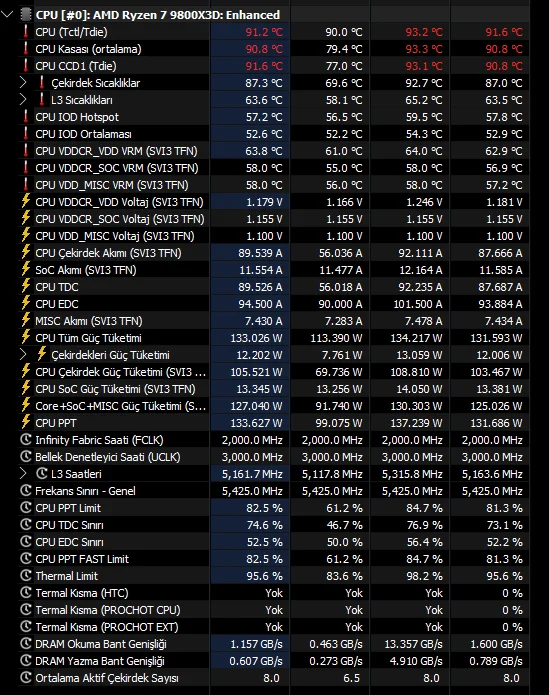This screenshot has width=549, height=695.
Task: Click the clock icon beside Thermal Limit
Action: pyautogui.click(x=26, y=575)
